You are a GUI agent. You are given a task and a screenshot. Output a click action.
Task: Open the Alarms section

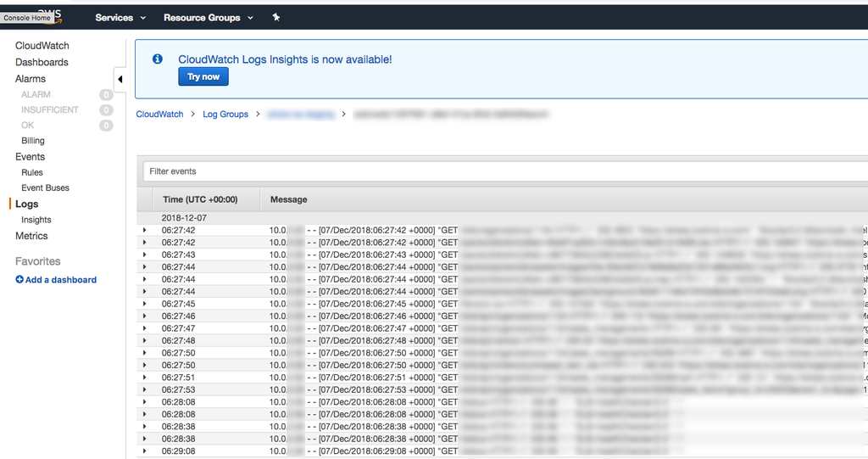pos(31,79)
